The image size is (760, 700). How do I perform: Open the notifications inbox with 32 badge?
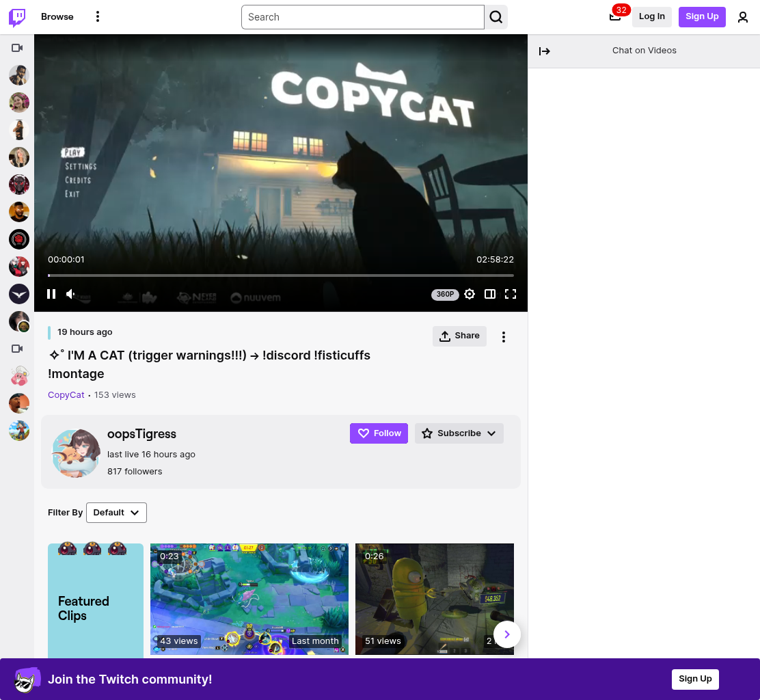615,16
